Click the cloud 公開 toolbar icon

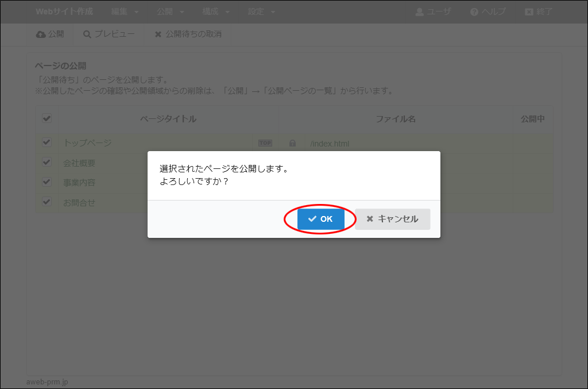(41, 34)
